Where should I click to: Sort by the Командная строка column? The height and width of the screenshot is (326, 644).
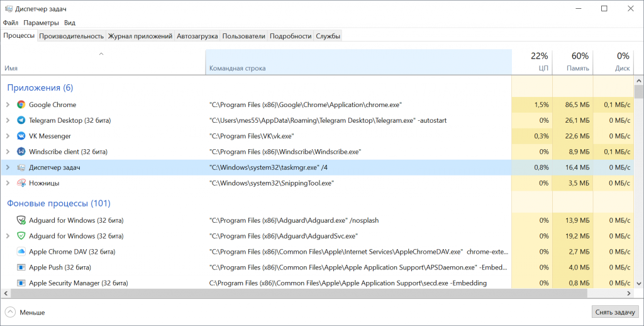click(x=358, y=62)
